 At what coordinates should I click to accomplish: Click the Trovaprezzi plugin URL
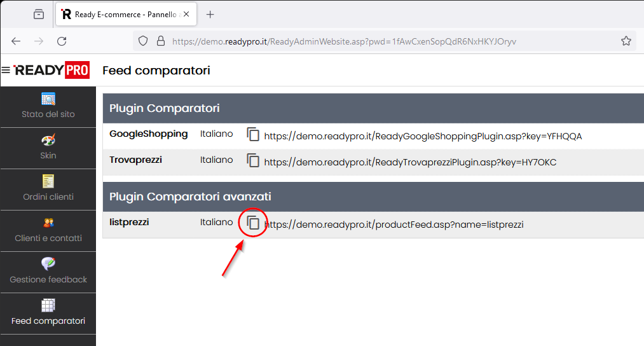(x=410, y=162)
